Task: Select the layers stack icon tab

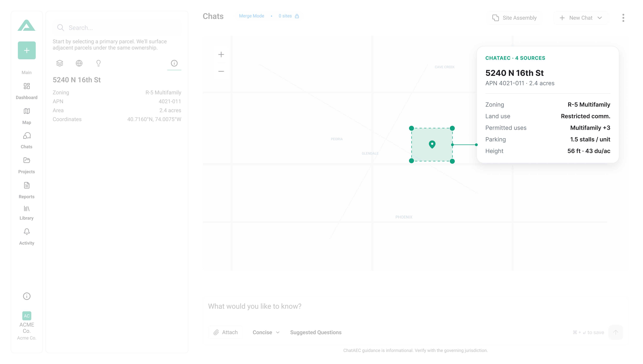Action: [x=60, y=63]
